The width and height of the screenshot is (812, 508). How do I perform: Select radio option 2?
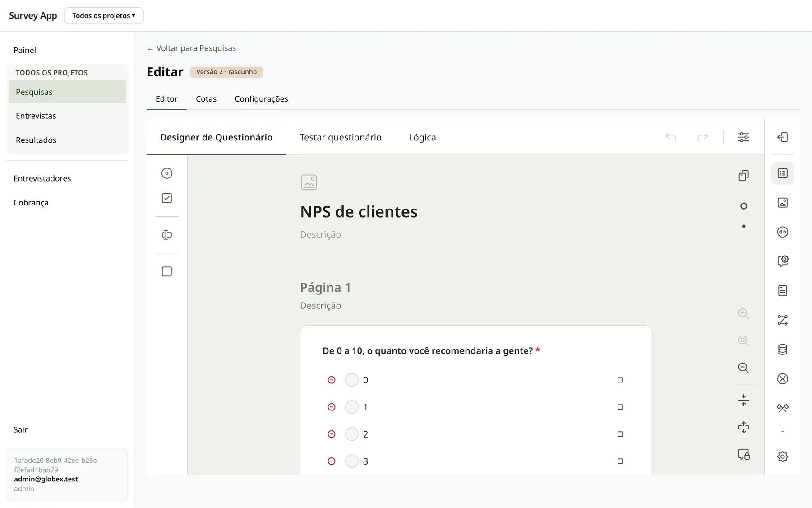(352, 434)
